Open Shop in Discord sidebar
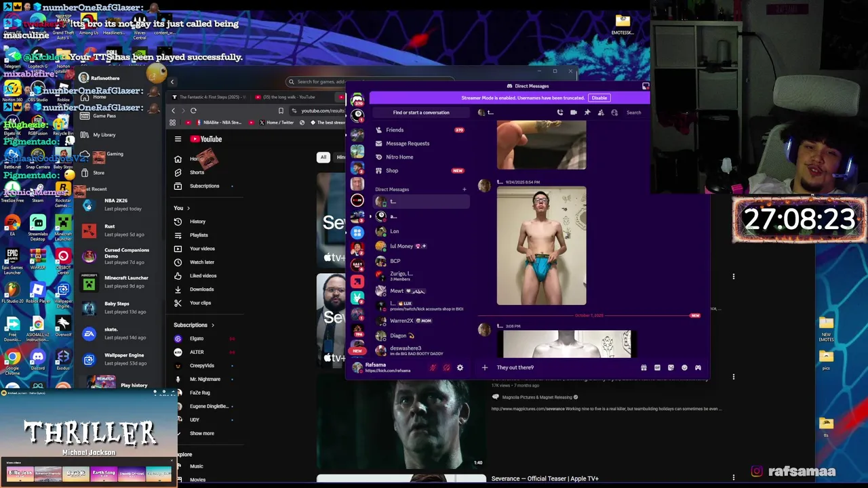The image size is (868, 488). coord(420,170)
